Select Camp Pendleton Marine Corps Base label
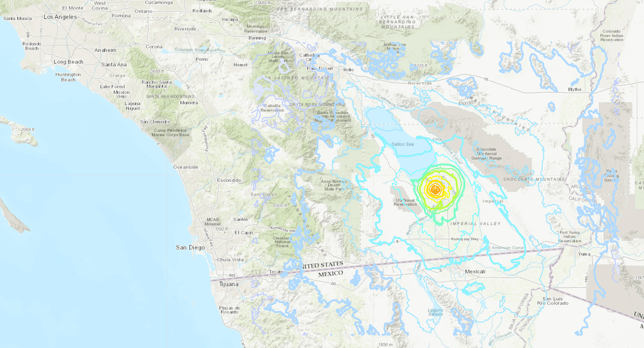644x348 pixels. 170,133
